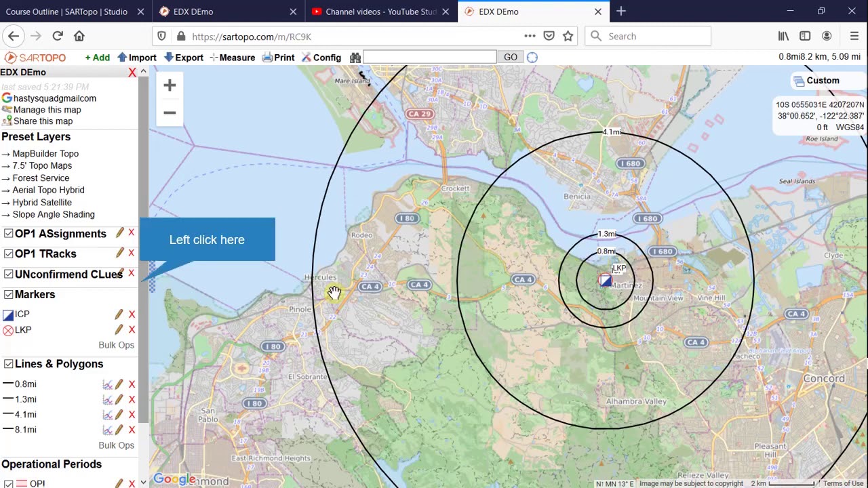This screenshot has height=488, width=868.
Task: Show elevation profile for 4.1mi line
Action: click(x=107, y=415)
